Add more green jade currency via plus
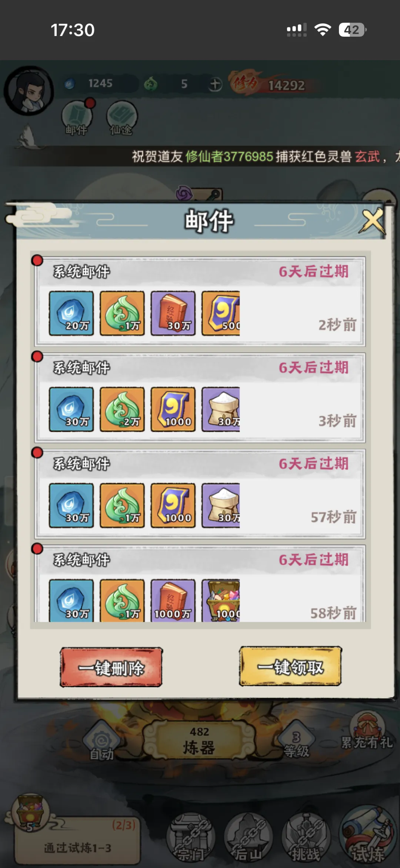Image resolution: width=400 pixels, height=868 pixels. (x=215, y=84)
